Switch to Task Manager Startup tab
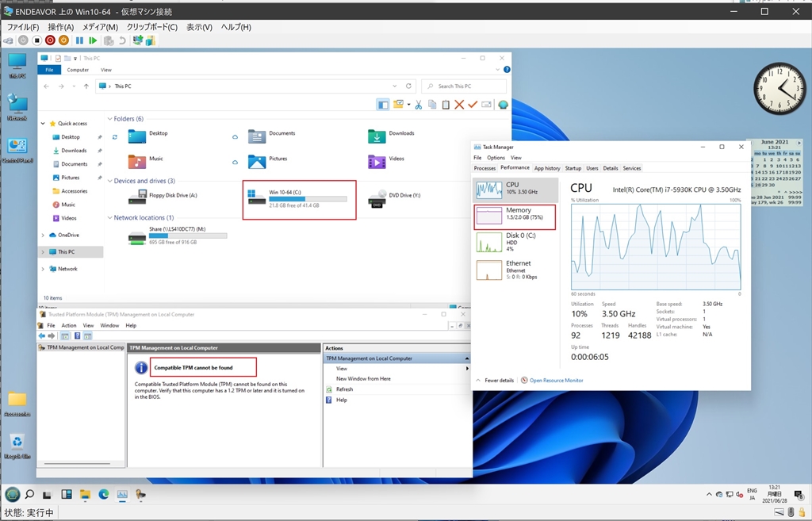Viewport: 812px width, 521px height. [573, 168]
